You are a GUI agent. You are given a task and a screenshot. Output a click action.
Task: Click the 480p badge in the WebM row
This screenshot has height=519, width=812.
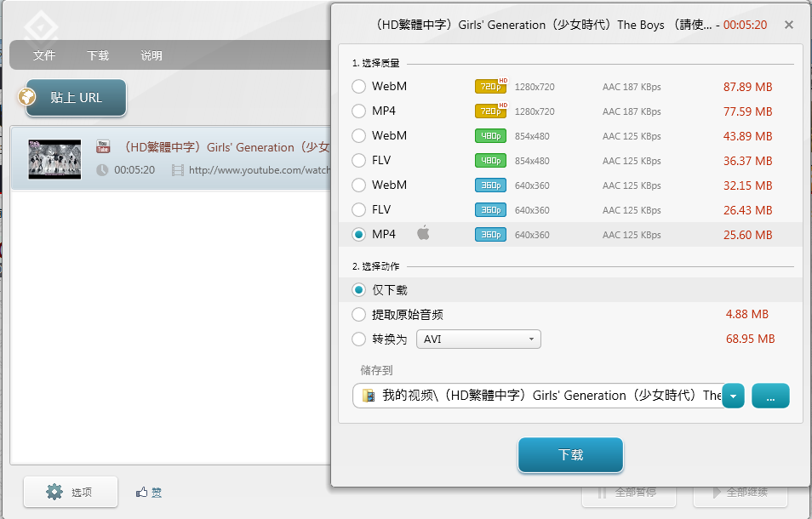(490, 135)
